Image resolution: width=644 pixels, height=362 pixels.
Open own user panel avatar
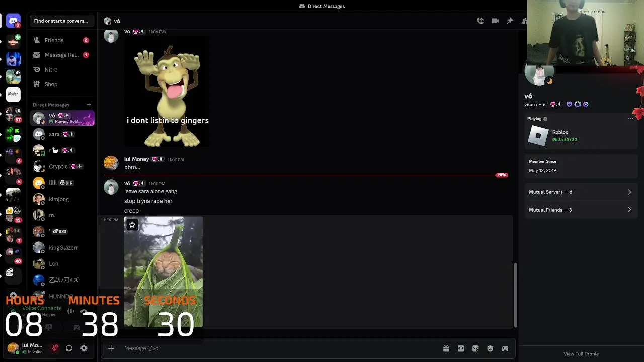(x=13, y=348)
